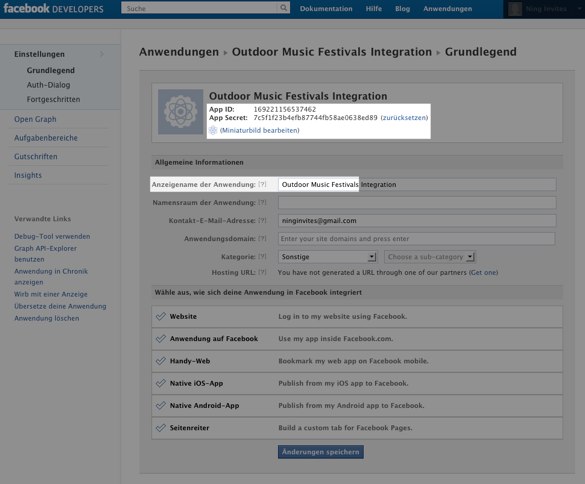
Task: Click the facebook DEVELOPERS logo
Action: 53,8
